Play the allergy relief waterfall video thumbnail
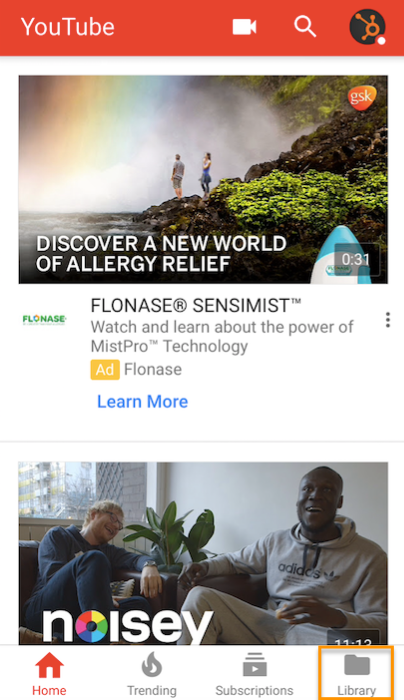The image size is (404, 700). [203, 179]
